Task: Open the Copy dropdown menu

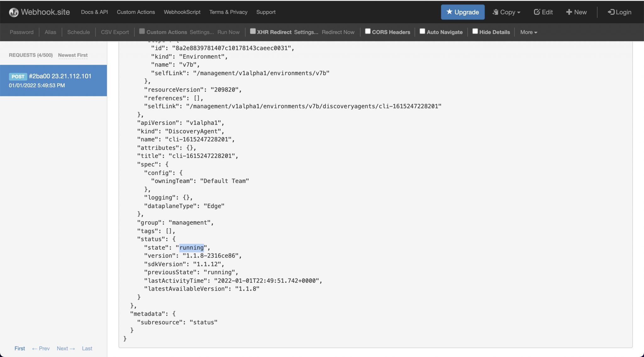Action: (x=506, y=12)
